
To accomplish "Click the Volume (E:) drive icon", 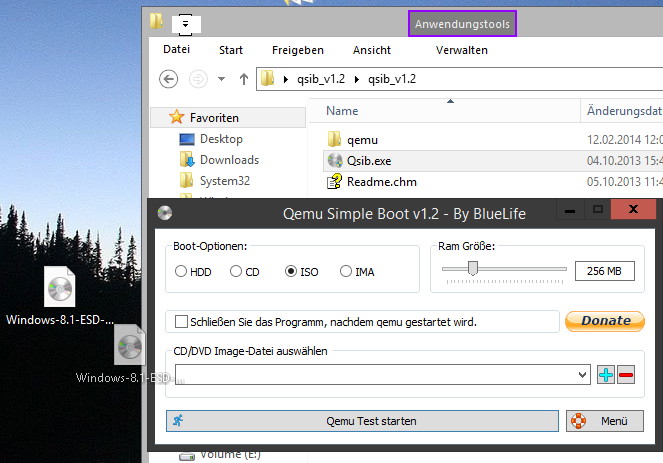I will pos(186,457).
